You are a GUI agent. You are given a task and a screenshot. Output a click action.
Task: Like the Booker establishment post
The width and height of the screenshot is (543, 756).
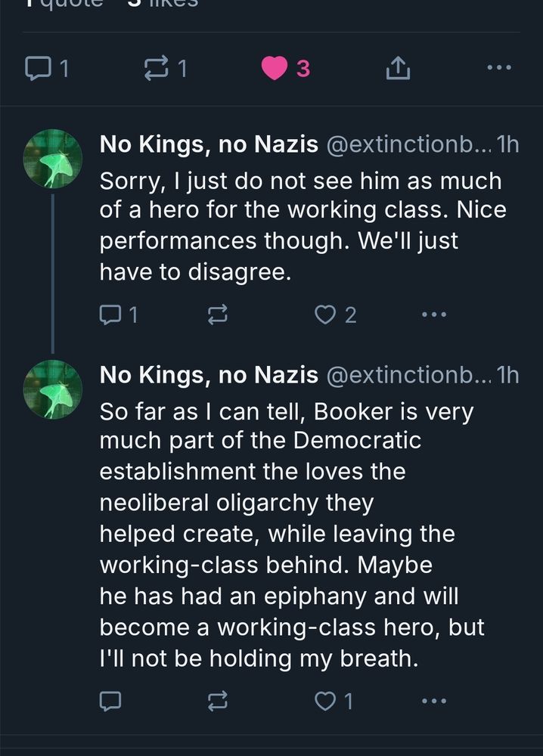[x=325, y=702]
